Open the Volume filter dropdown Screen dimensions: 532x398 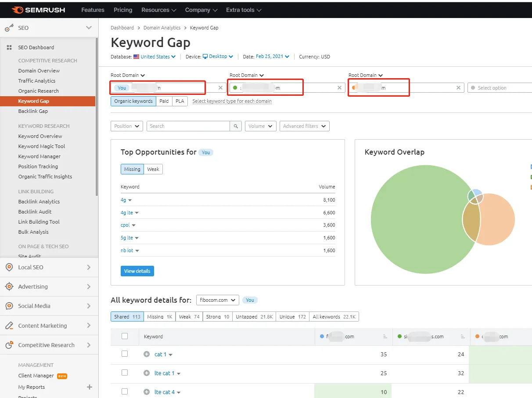pyautogui.click(x=261, y=126)
